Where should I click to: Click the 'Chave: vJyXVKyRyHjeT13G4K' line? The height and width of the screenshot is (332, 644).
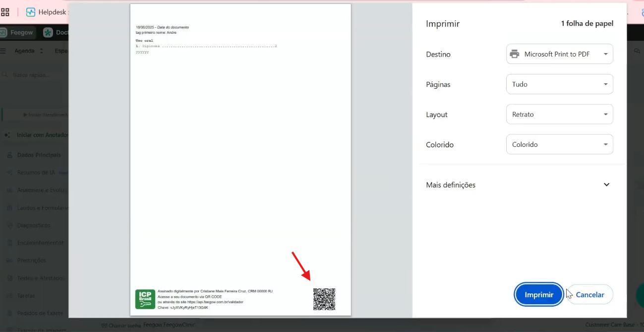pyautogui.click(x=182, y=308)
